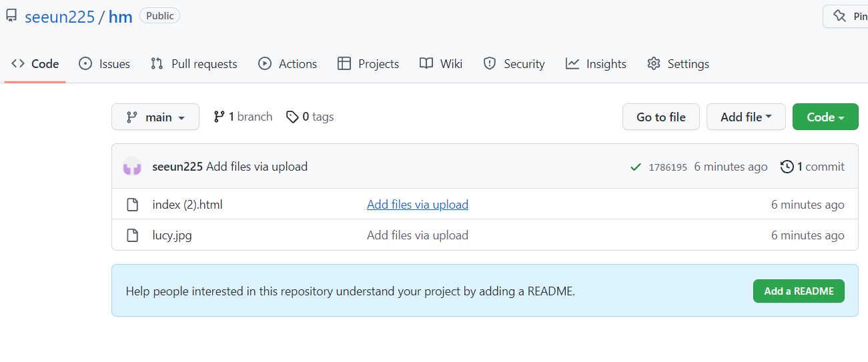Click the repository book icon

11,16
